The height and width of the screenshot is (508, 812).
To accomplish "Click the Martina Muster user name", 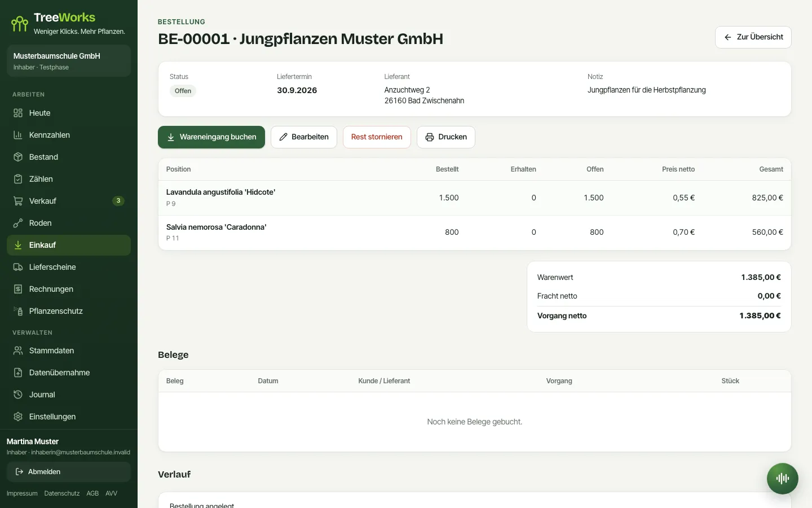I will (33, 441).
